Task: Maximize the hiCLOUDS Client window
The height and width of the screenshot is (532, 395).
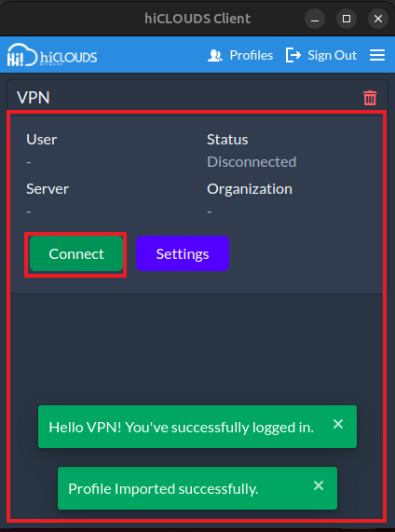Action: [347, 19]
